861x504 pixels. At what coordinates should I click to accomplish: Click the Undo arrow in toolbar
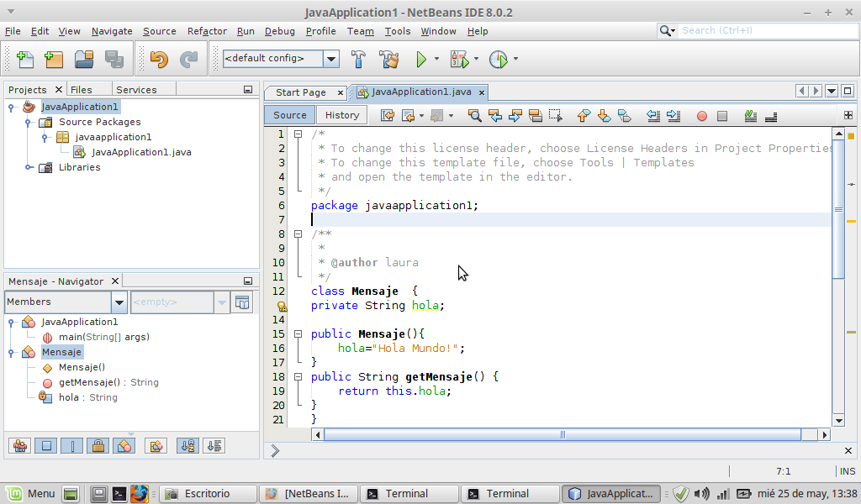[x=158, y=60]
